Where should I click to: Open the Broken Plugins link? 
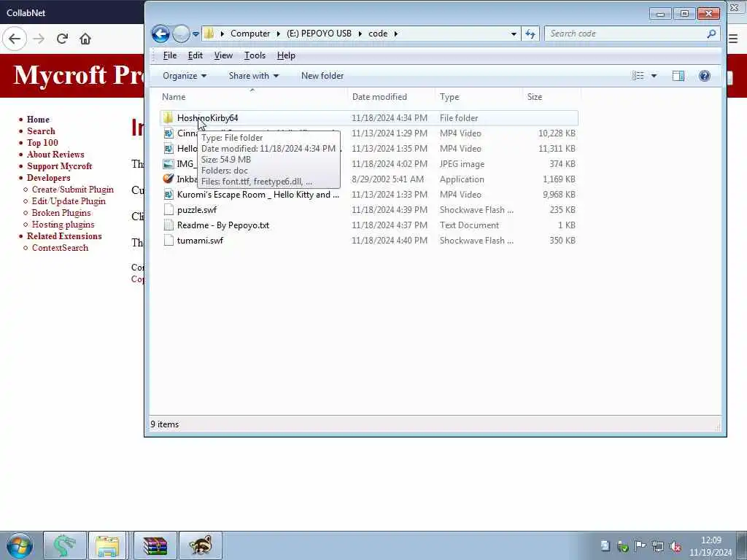[x=61, y=213]
